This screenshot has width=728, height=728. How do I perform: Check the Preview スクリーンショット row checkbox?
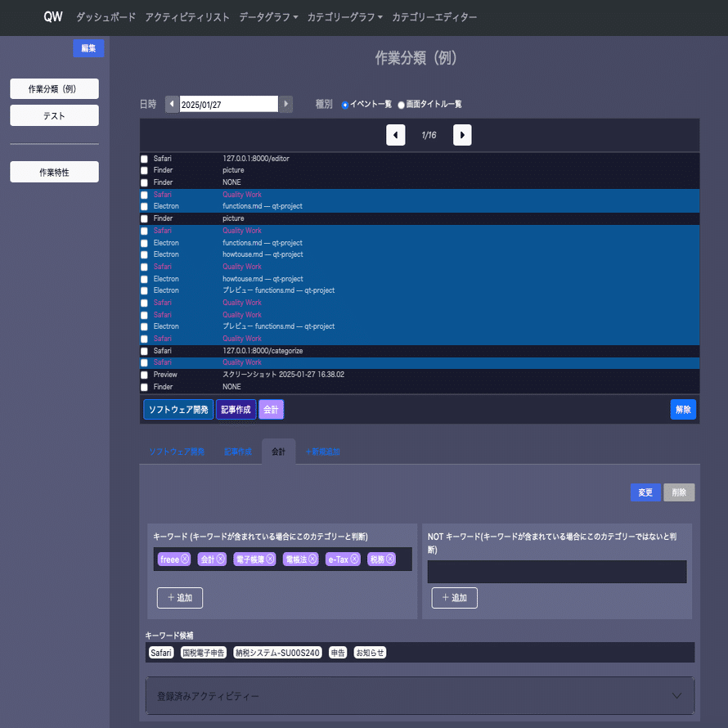[145, 375]
